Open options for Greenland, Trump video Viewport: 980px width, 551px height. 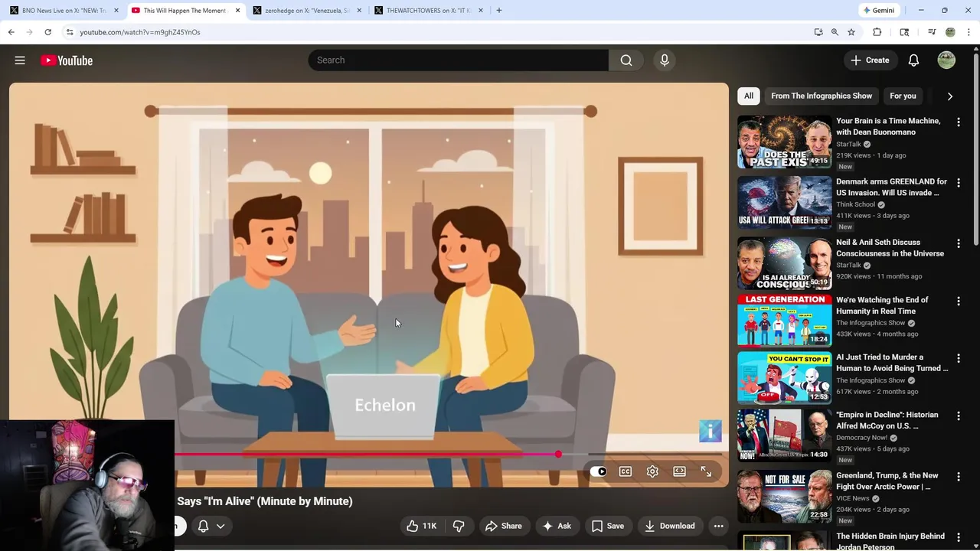(x=958, y=477)
